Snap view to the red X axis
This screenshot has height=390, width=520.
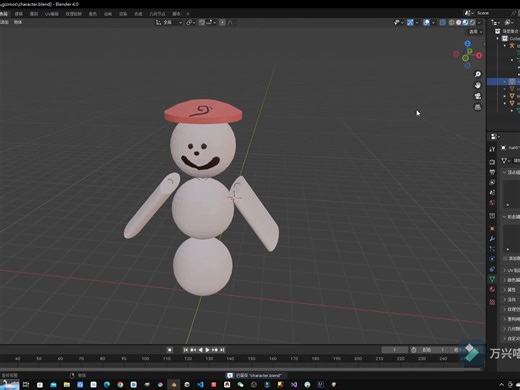(x=479, y=55)
